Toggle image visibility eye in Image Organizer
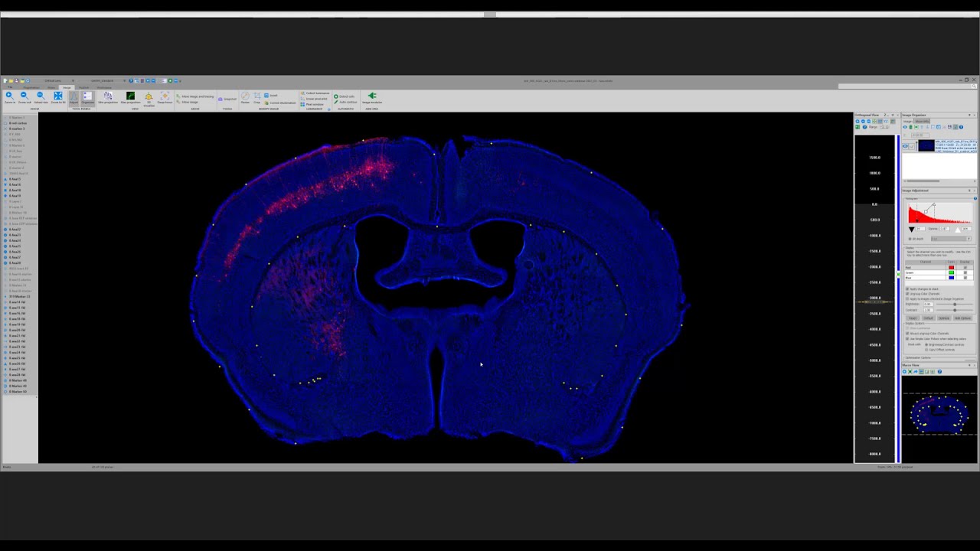980x551 pixels. pos(905,146)
